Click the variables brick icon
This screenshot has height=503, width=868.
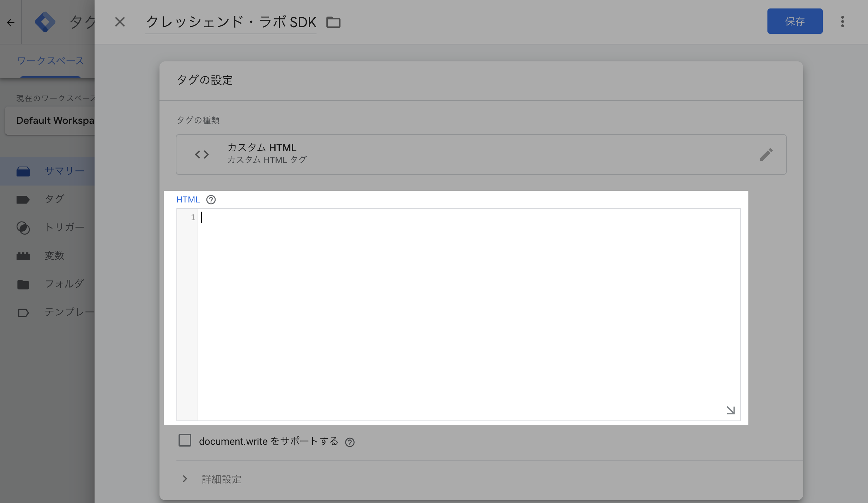[x=23, y=256]
